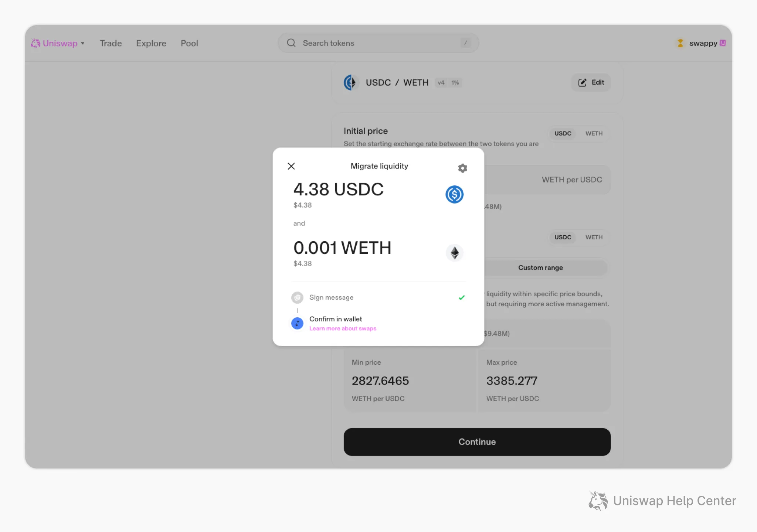
Task: Click the swappy account avatar icon
Action: 680,43
